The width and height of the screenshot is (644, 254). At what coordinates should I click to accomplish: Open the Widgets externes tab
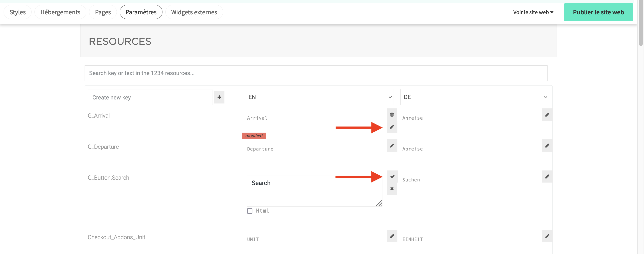[x=194, y=12]
